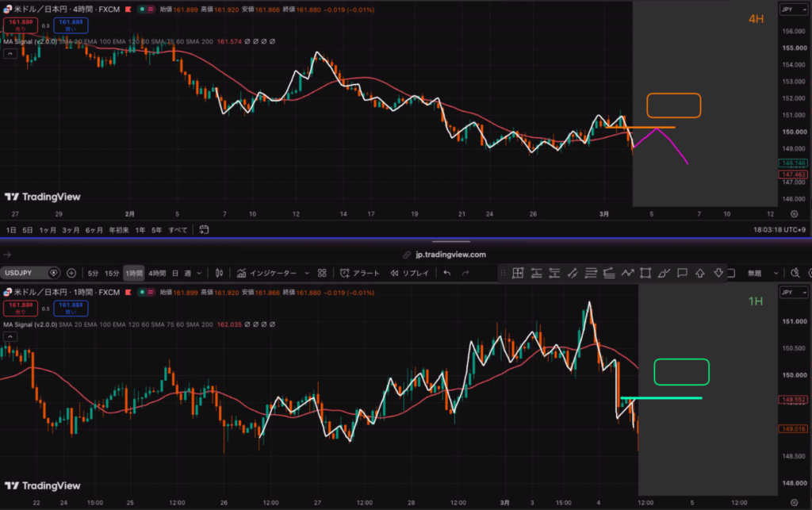Select the horizontal parallel lines tool

point(591,273)
